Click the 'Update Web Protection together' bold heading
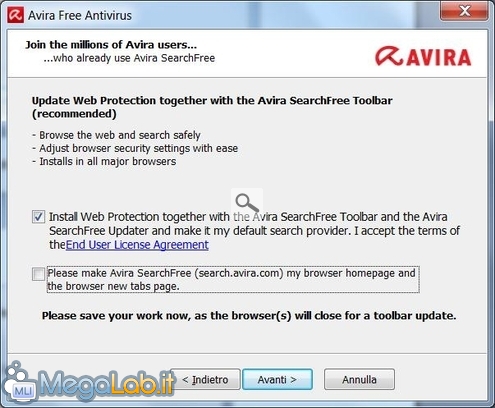Viewport: 495px width, 408px height. 212,107
